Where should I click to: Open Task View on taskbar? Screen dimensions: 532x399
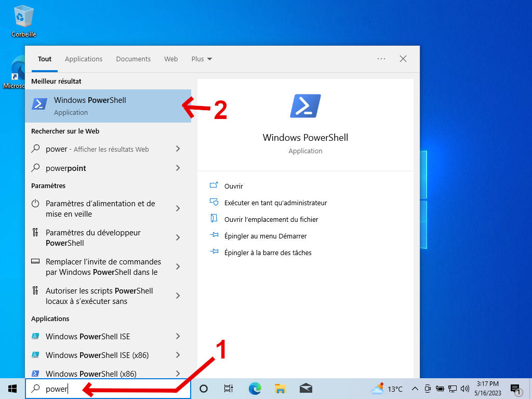(x=229, y=389)
